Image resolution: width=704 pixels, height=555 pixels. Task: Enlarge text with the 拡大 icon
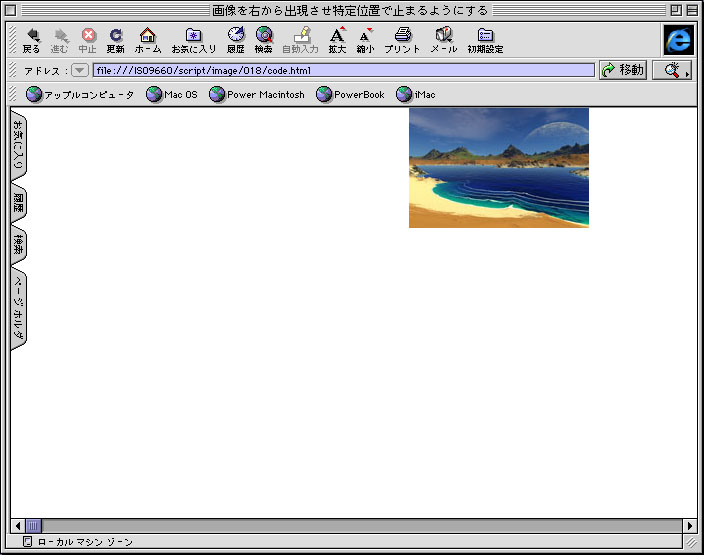[337, 40]
